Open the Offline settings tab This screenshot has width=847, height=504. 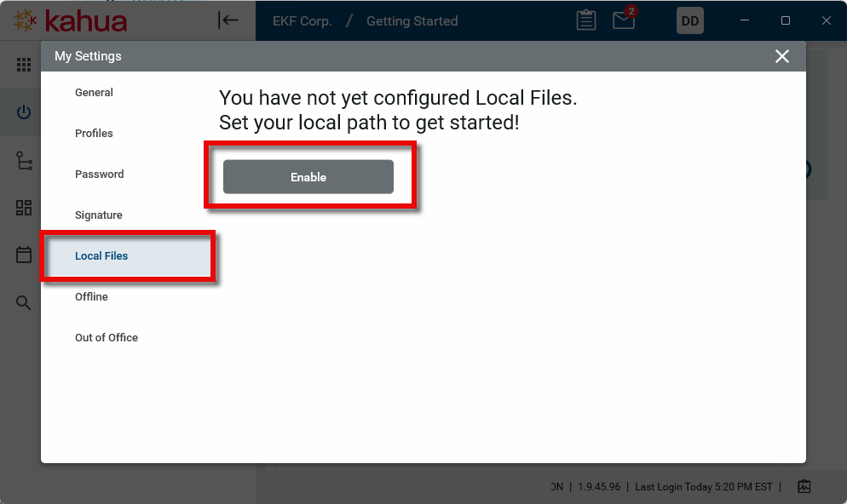point(91,297)
